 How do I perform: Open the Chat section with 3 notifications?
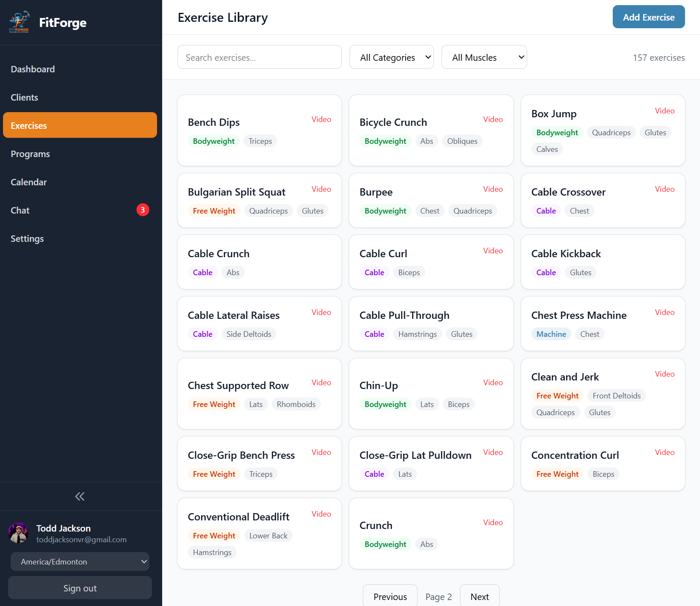coord(20,210)
